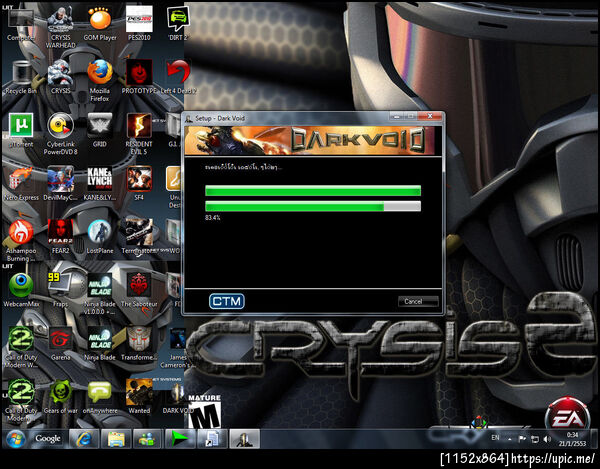
Task: Click the Google toolbar in taskbar
Action: coord(48,438)
